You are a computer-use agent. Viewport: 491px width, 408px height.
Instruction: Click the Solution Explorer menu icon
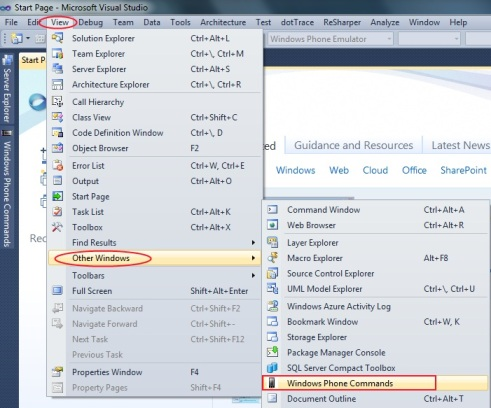tap(57, 38)
